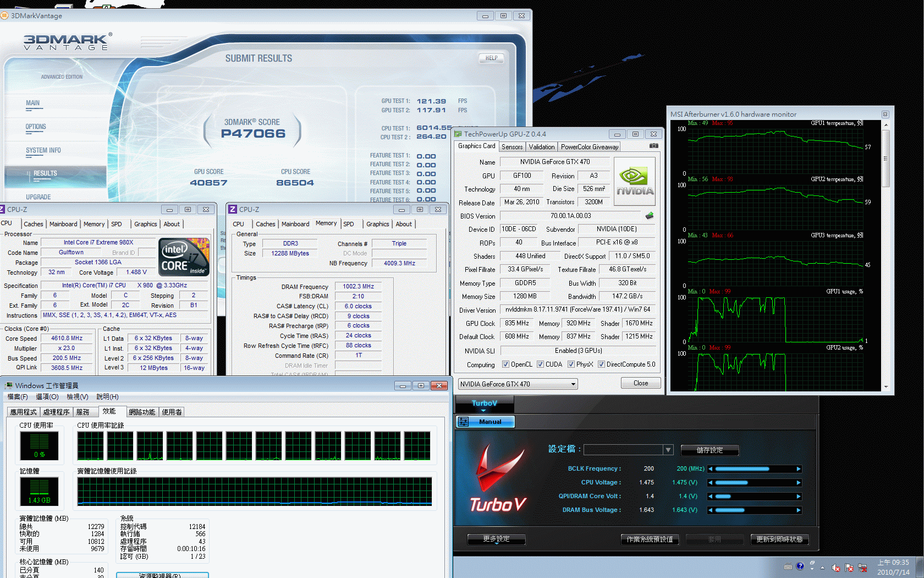Switch to Validation tab in GPU-Z
The height and width of the screenshot is (578, 924).
click(542, 147)
